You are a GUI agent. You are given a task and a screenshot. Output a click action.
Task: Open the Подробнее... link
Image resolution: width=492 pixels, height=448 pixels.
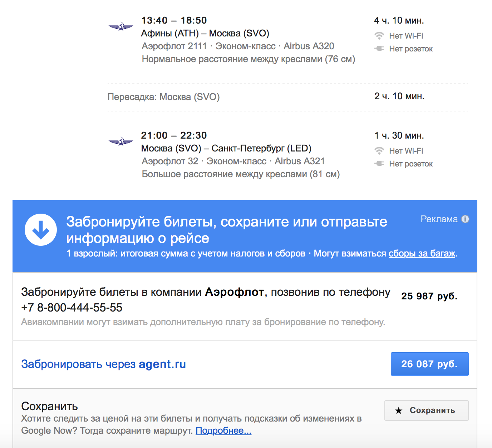click(223, 430)
